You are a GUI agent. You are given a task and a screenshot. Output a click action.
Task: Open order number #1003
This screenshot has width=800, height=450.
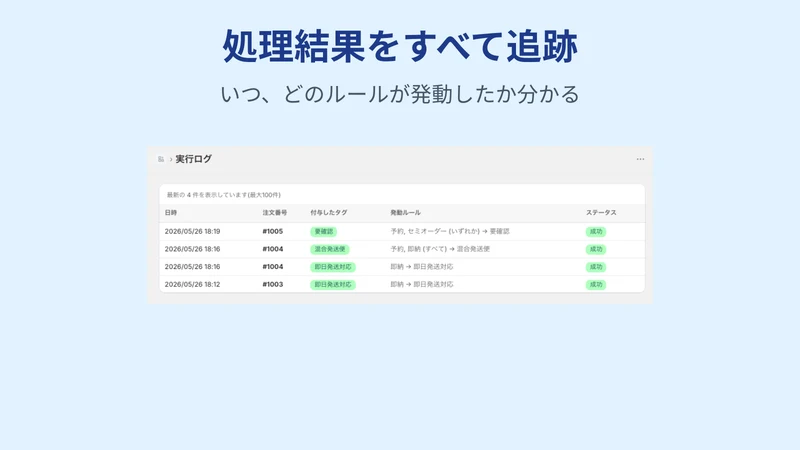click(x=272, y=285)
